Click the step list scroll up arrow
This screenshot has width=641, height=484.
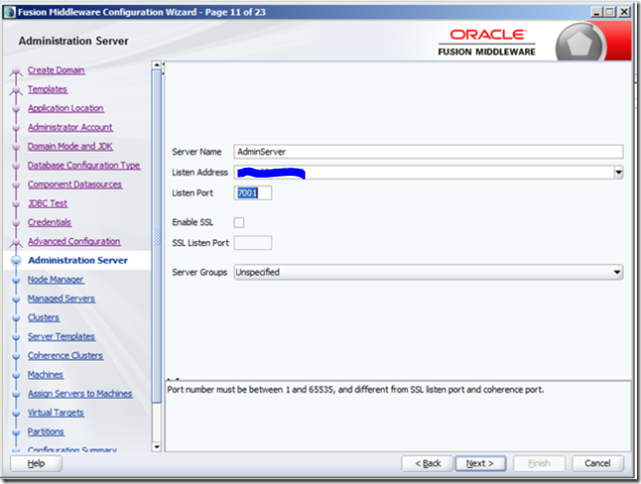pos(157,65)
